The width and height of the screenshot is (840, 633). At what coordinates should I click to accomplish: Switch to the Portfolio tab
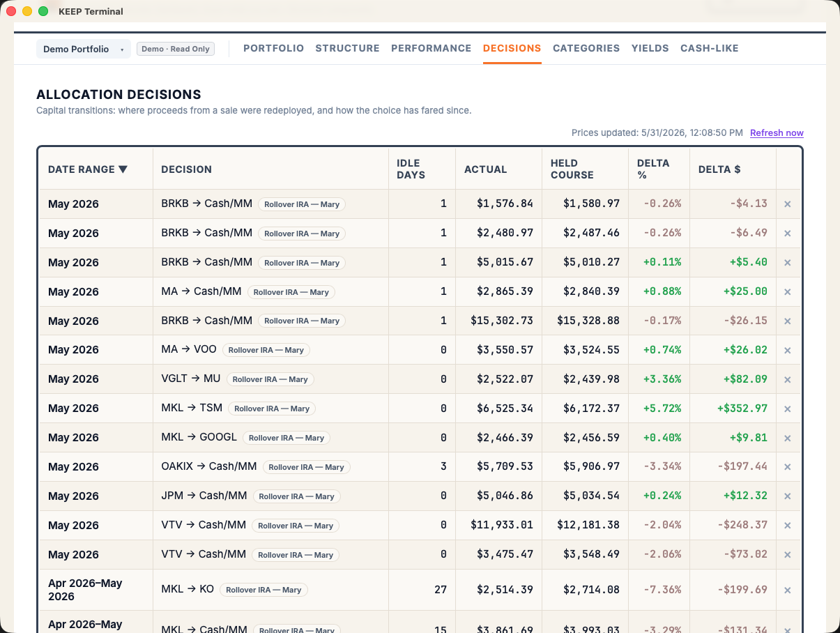pyautogui.click(x=273, y=48)
